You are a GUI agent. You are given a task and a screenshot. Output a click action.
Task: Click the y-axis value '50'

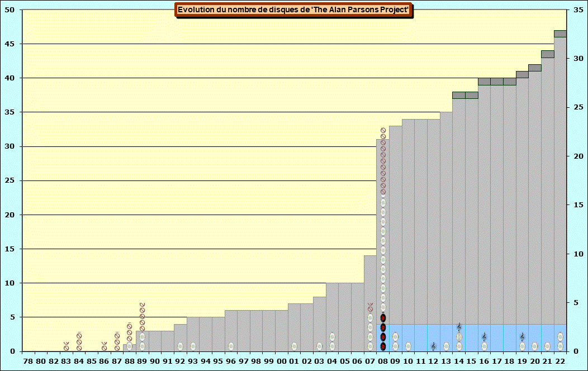pyautogui.click(x=10, y=10)
